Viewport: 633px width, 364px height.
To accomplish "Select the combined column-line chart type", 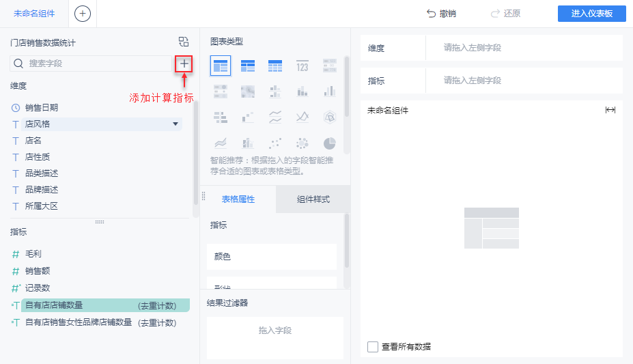I will (x=248, y=143).
